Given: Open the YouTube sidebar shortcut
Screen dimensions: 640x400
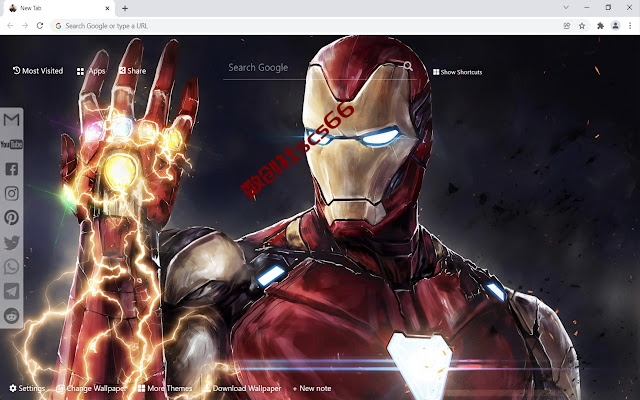Looking at the screenshot, I should coord(11,144).
